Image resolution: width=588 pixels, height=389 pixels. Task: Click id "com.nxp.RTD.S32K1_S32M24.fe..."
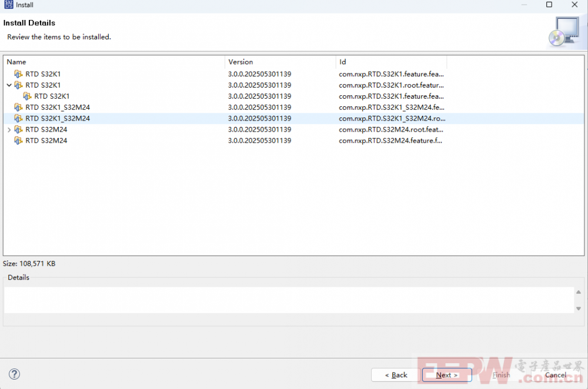tap(392, 107)
